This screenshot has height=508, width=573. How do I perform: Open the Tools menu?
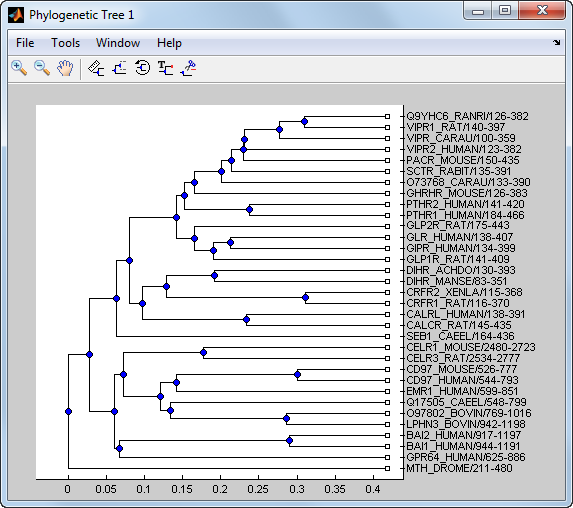click(x=65, y=43)
